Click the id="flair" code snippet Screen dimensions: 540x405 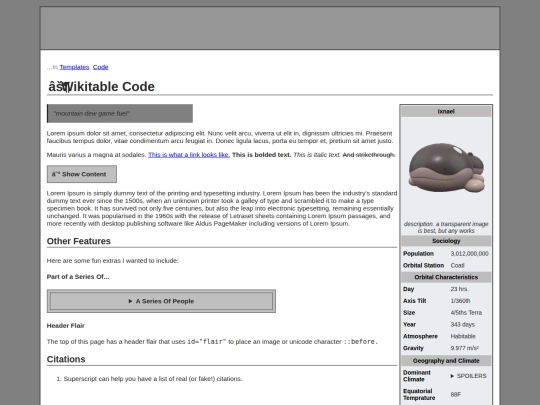point(207,342)
